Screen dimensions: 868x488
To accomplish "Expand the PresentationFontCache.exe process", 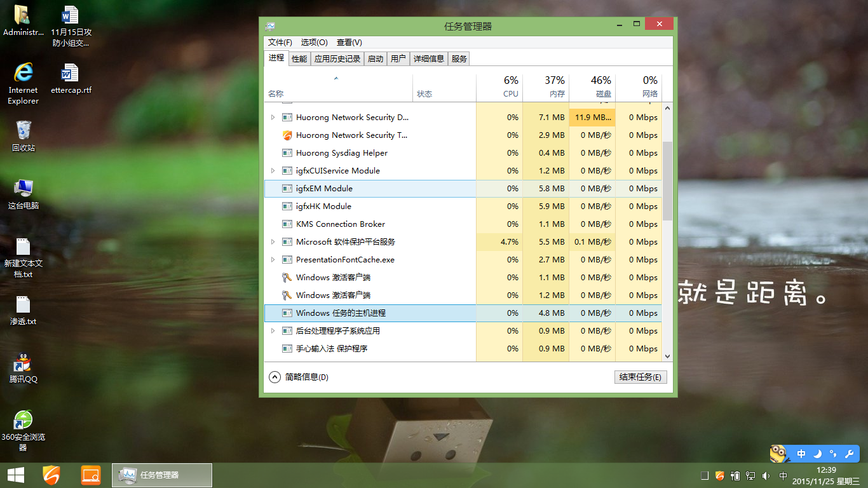I will pyautogui.click(x=273, y=260).
